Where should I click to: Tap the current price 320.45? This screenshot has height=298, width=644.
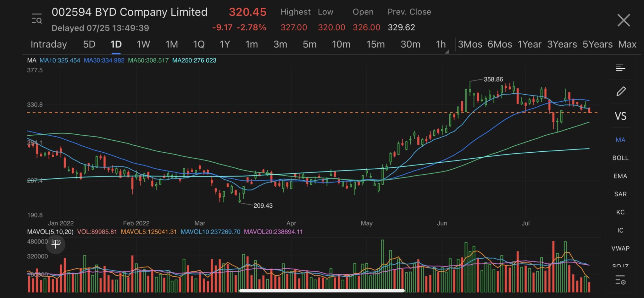click(247, 12)
